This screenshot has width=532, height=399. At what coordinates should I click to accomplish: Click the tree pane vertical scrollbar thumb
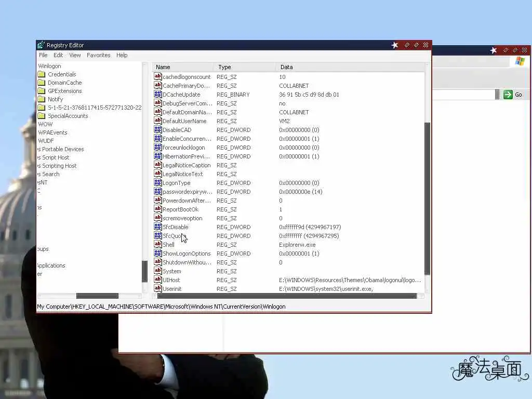click(x=144, y=271)
